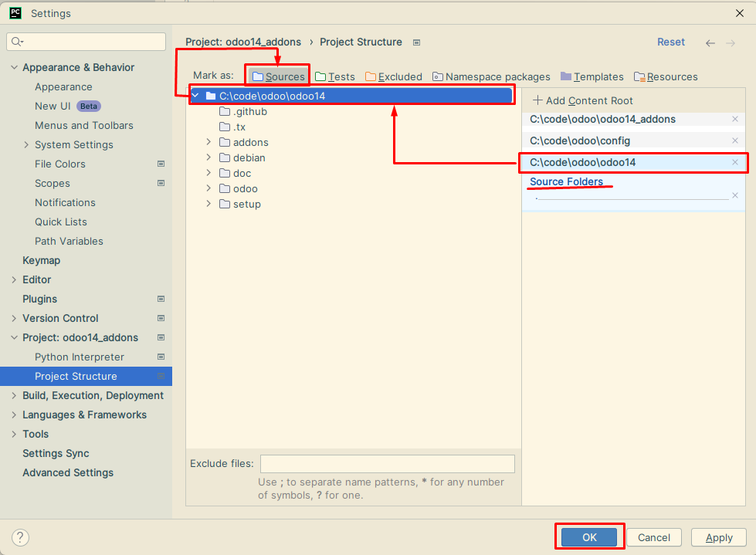
Task: Click inside the settings search field
Action: pyautogui.click(x=86, y=42)
